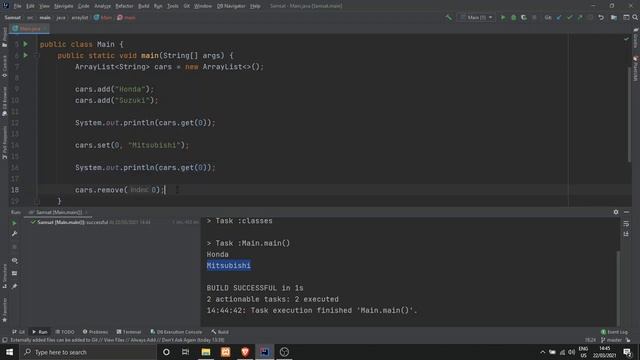Click the run gutter arrow beside main method
Viewport: 640px width, 360px height.
pyautogui.click(x=25, y=55)
